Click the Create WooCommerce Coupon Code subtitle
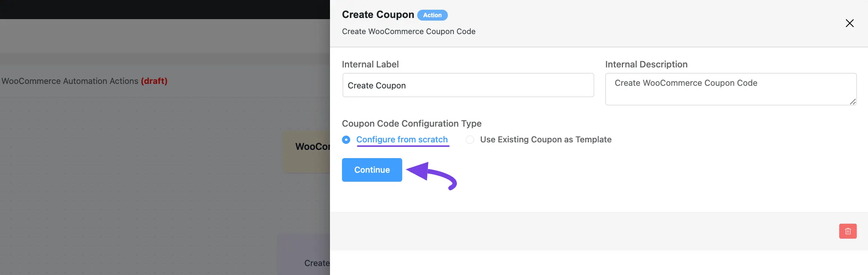The image size is (868, 275). pos(409,31)
